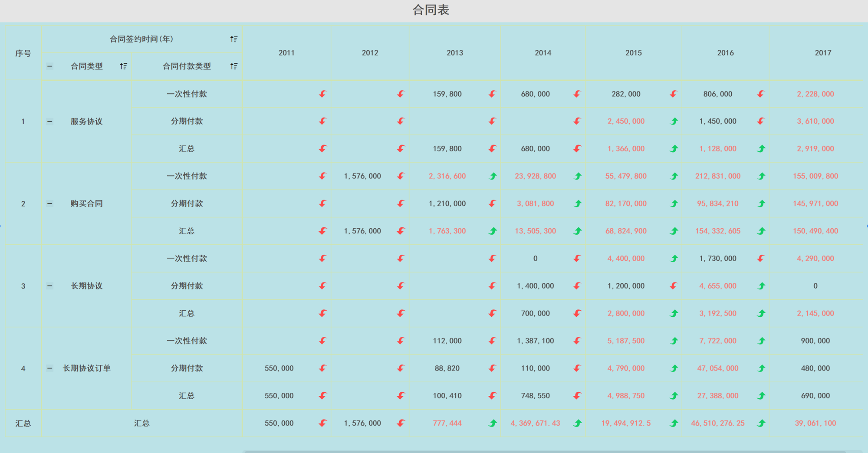The width and height of the screenshot is (868, 453).
Task: Collapse the 长期协议订单 group
Action: [50, 368]
